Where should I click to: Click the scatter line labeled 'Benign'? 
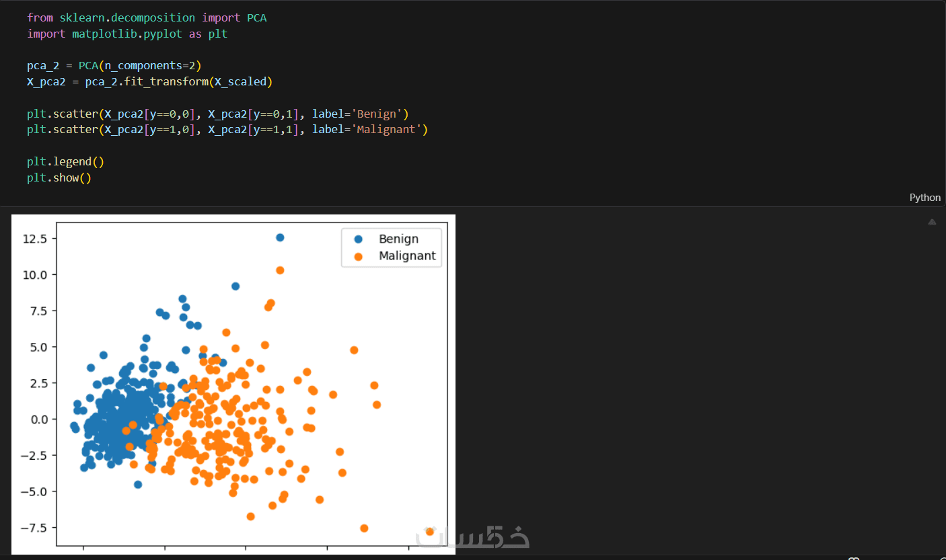[217, 114]
